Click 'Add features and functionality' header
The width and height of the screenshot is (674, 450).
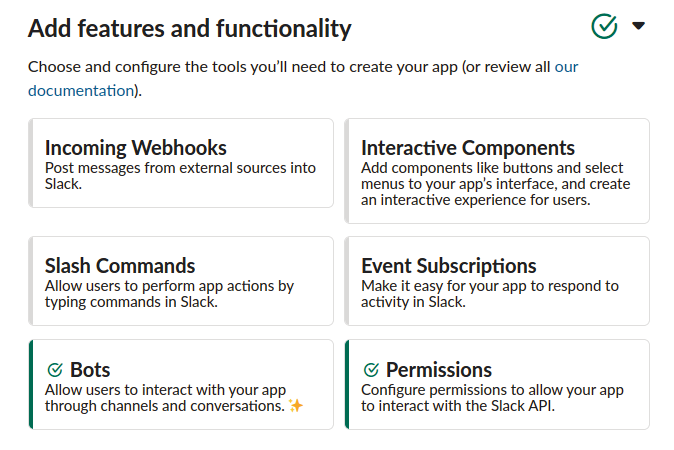click(x=190, y=28)
